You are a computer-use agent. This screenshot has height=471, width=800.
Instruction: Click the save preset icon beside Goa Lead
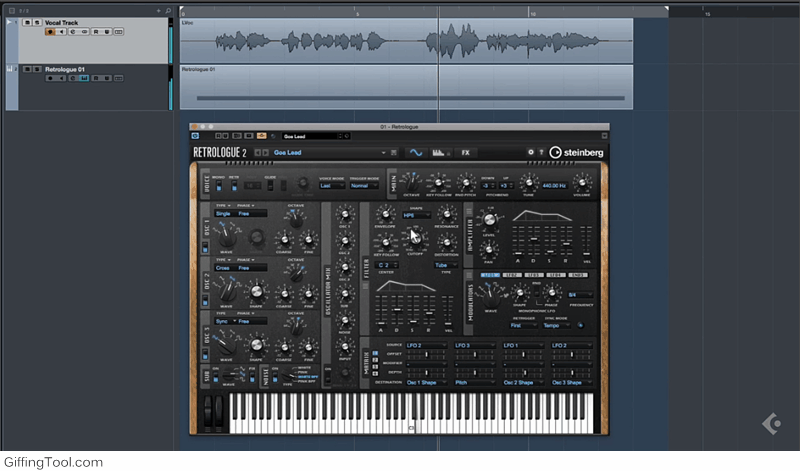(394, 153)
